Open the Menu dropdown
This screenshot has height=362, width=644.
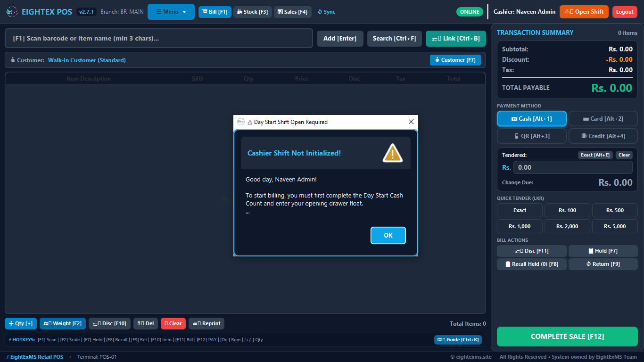(x=171, y=12)
